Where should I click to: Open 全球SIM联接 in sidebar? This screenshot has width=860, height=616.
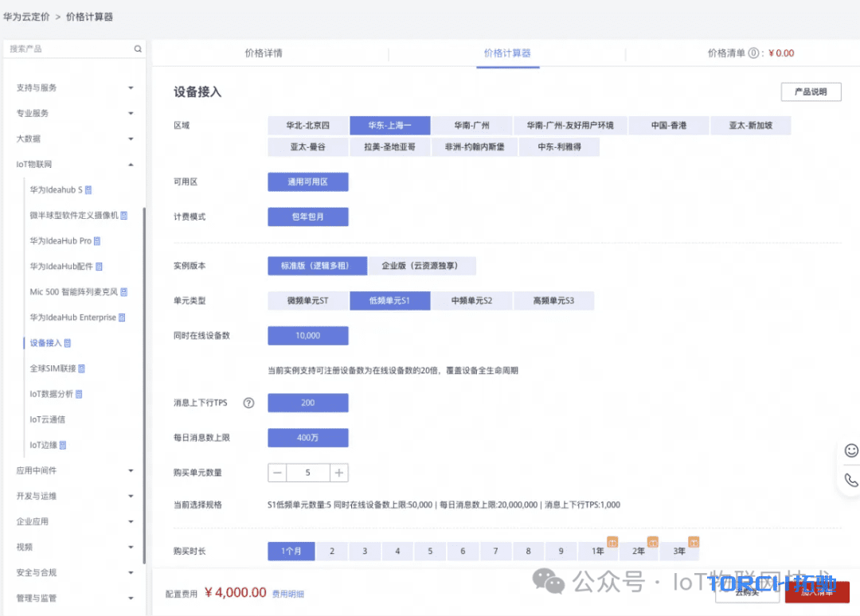click(53, 368)
